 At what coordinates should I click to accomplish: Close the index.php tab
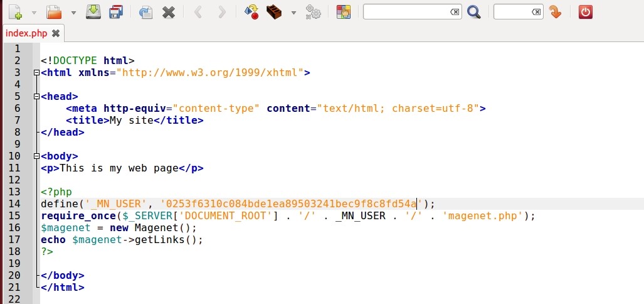[x=55, y=33]
